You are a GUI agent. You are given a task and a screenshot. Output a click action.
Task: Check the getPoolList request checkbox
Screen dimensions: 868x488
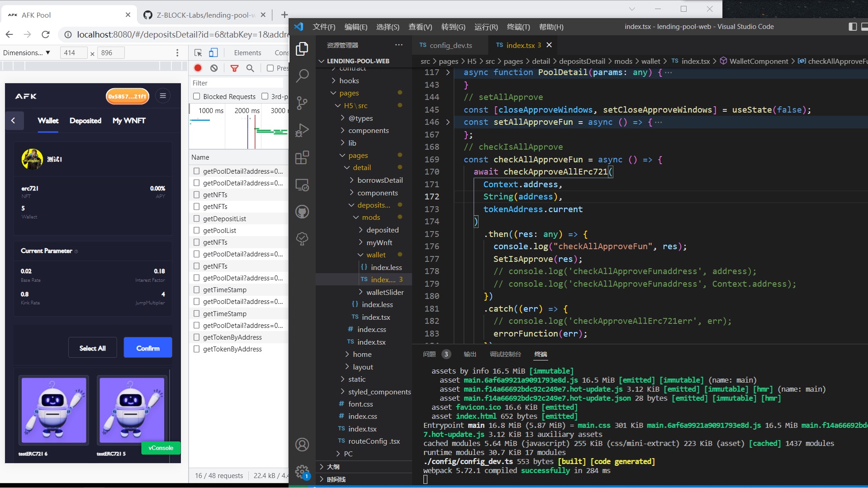(197, 230)
